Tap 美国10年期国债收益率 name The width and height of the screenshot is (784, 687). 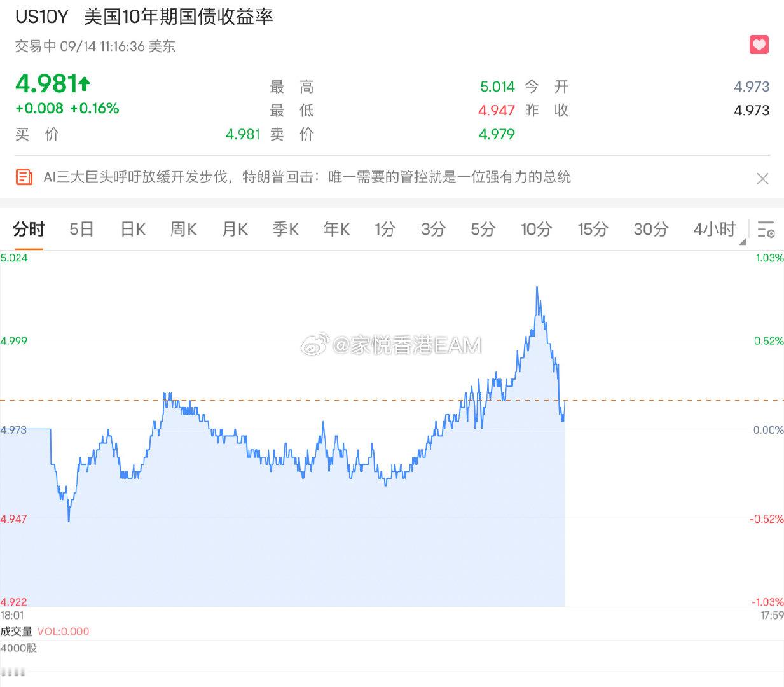(x=179, y=17)
